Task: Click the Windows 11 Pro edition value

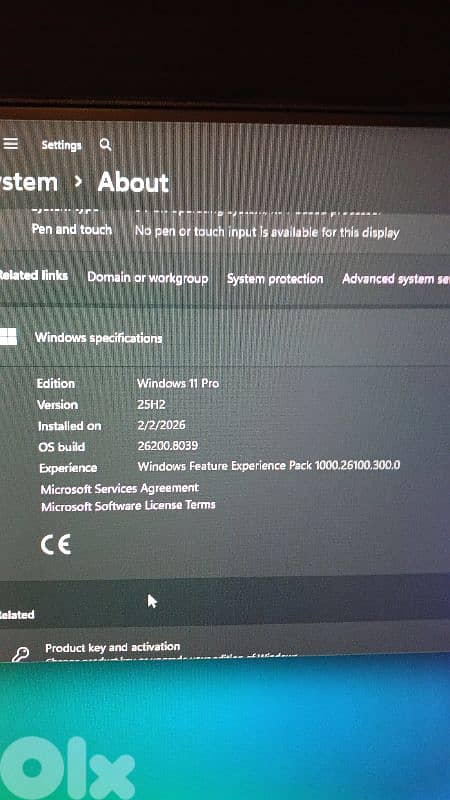Action: pos(178,383)
